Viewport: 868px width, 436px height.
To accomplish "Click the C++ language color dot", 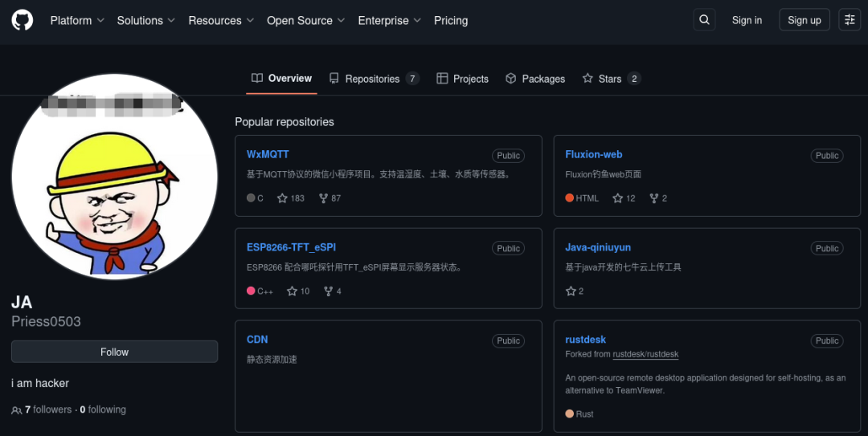I will pyautogui.click(x=251, y=291).
